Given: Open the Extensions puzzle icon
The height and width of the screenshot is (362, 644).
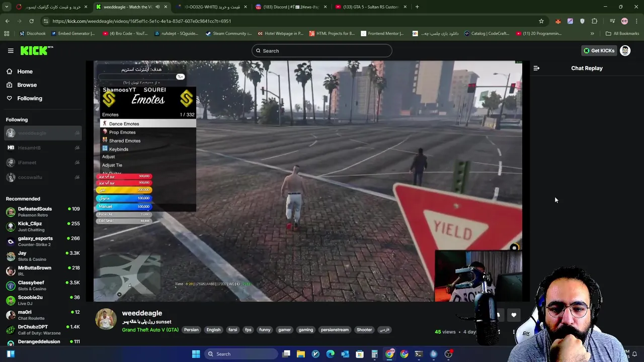Looking at the screenshot, I should (x=595, y=21).
